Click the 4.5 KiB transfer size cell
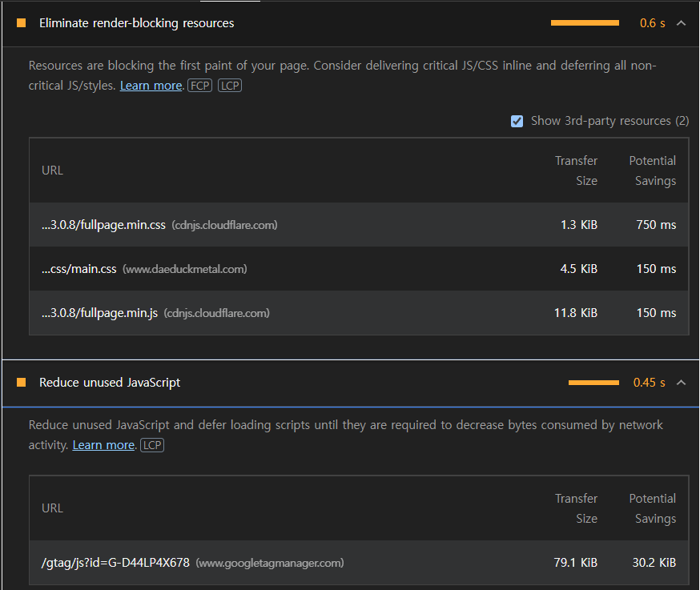700x590 pixels. click(578, 269)
